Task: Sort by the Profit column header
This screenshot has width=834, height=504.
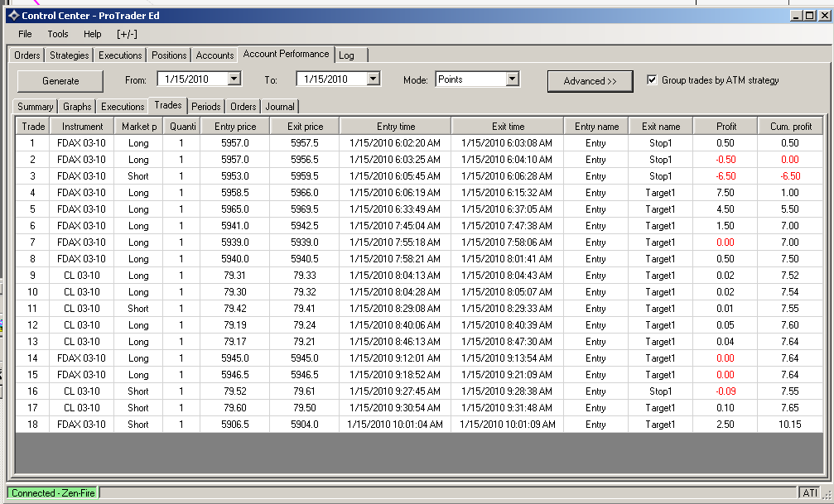Action: (x=726, y=127)
